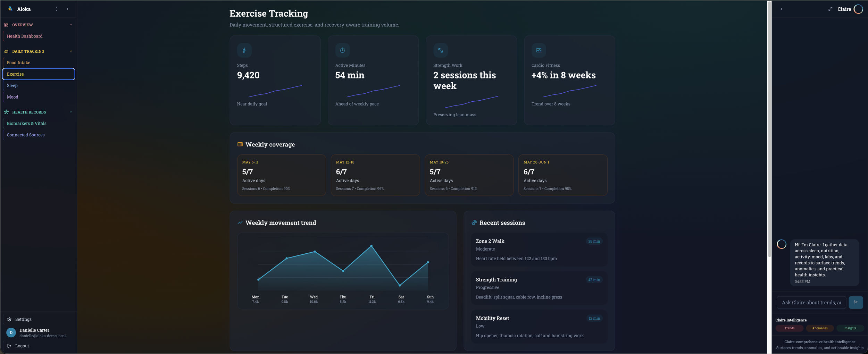
Task: Collapse the Health Records section
Action: pos(71,112)
